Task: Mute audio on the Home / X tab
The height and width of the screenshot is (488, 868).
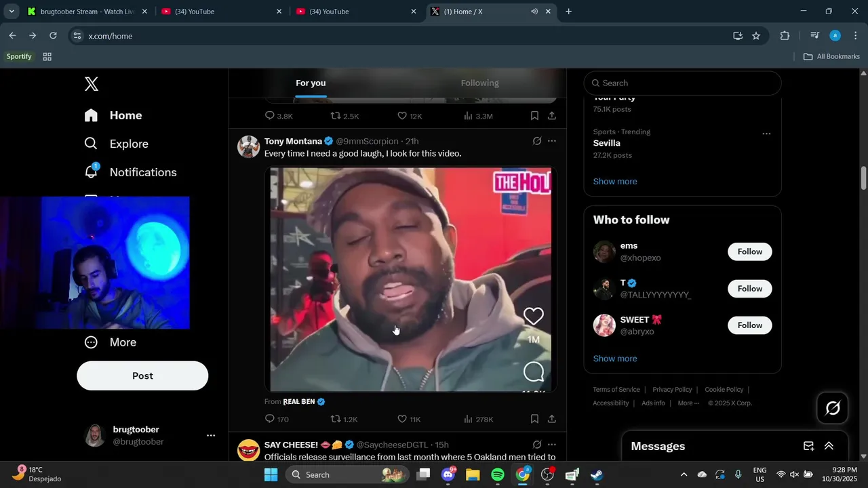Action: click(534, 12)
